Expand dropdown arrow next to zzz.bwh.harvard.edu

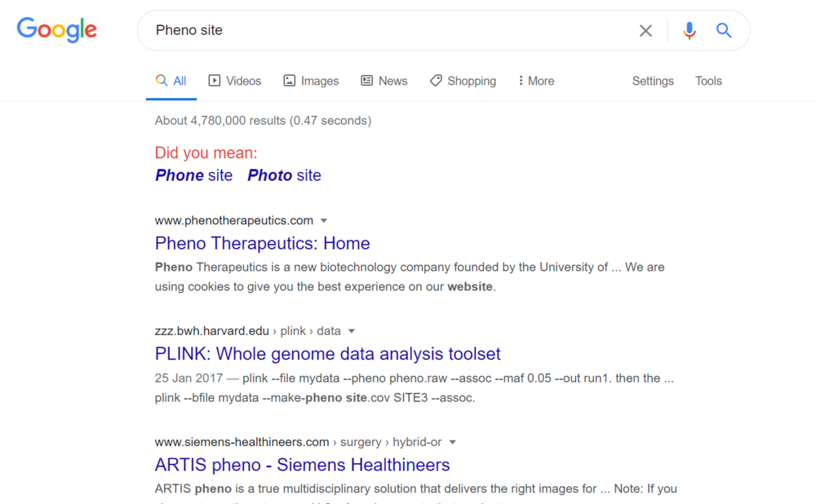point(352,331)
